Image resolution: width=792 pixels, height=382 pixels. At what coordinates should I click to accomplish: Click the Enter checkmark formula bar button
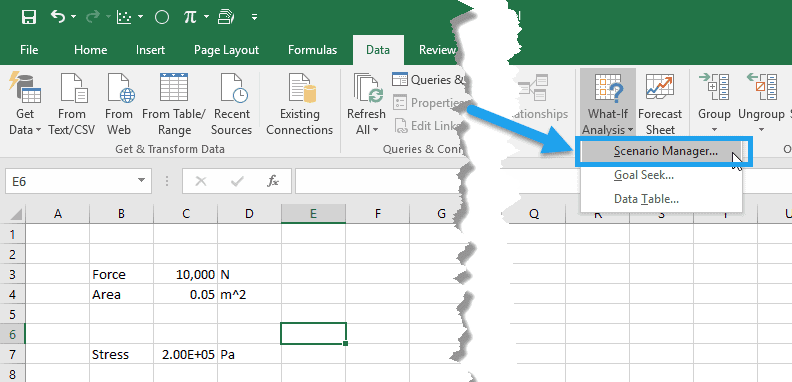[237, 181]
